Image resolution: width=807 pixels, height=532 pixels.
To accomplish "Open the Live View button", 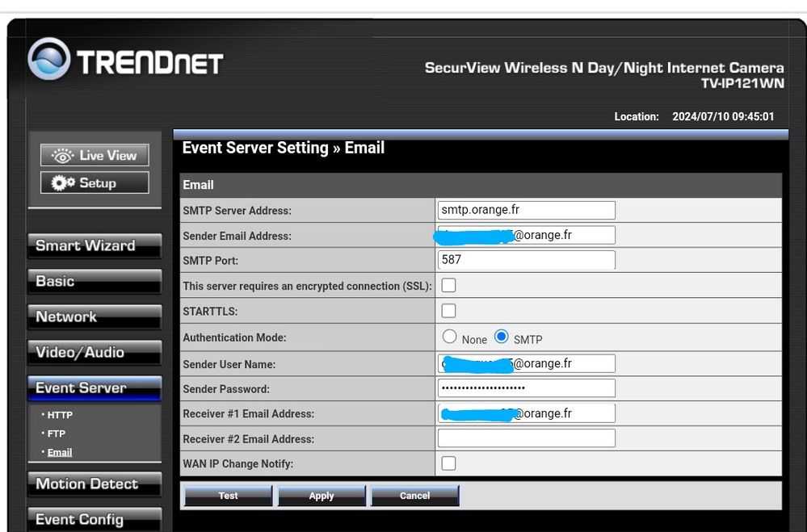I will coord(95,155).
